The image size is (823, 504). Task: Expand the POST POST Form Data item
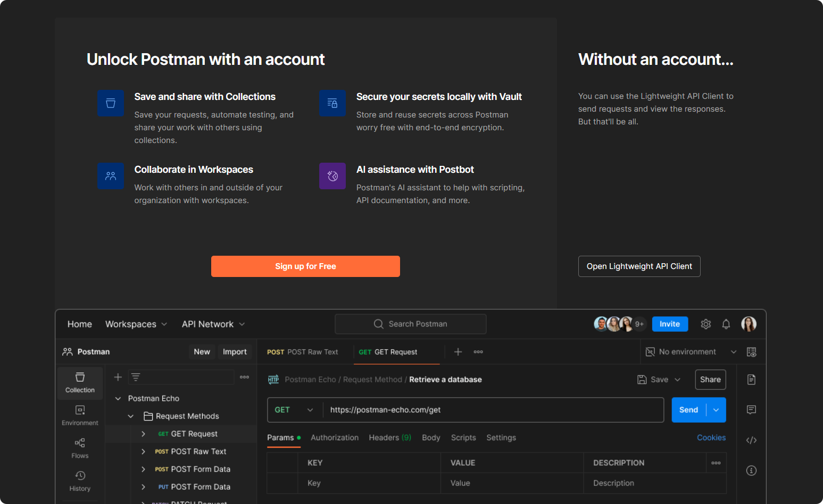coord(143,469)
